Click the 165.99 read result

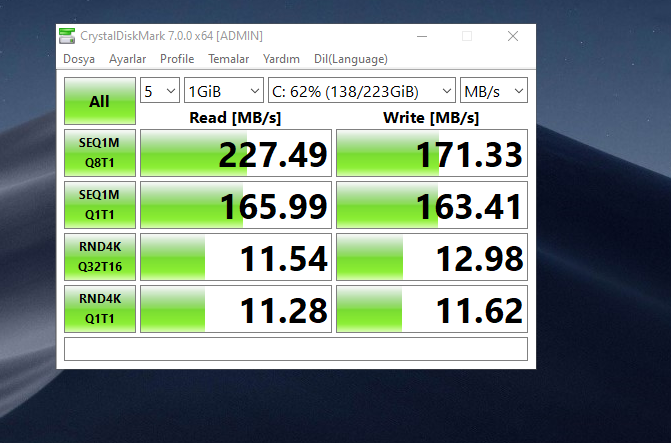pyautogui.click(x=236, y=205)
